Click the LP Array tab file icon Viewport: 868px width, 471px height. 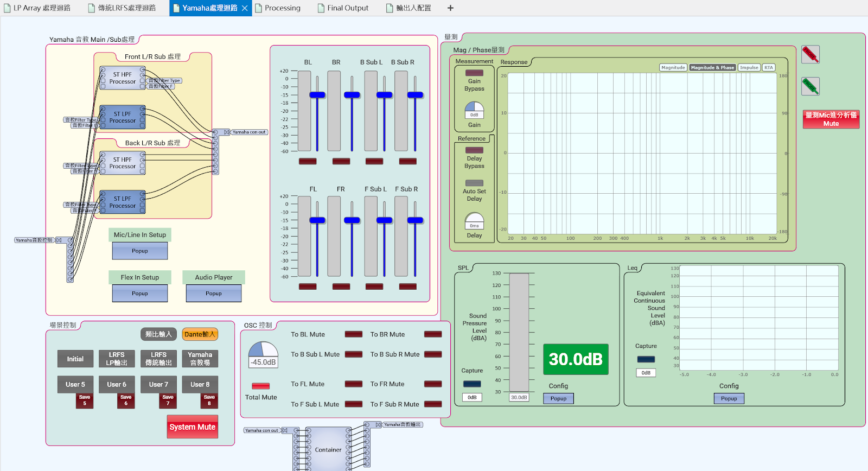coord(8,8)
